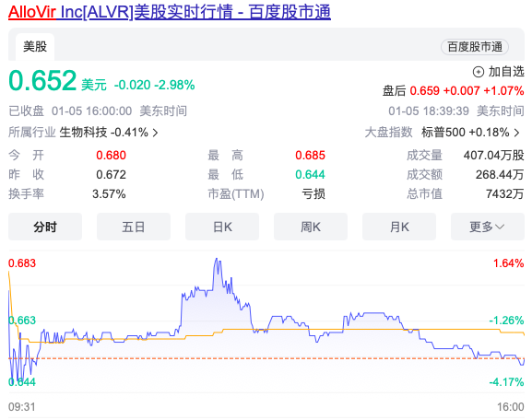Click the 01-05 18:39:39 after-hours timestamp
Viewport: 532px width, 420px height.
[x=429, y=111]
